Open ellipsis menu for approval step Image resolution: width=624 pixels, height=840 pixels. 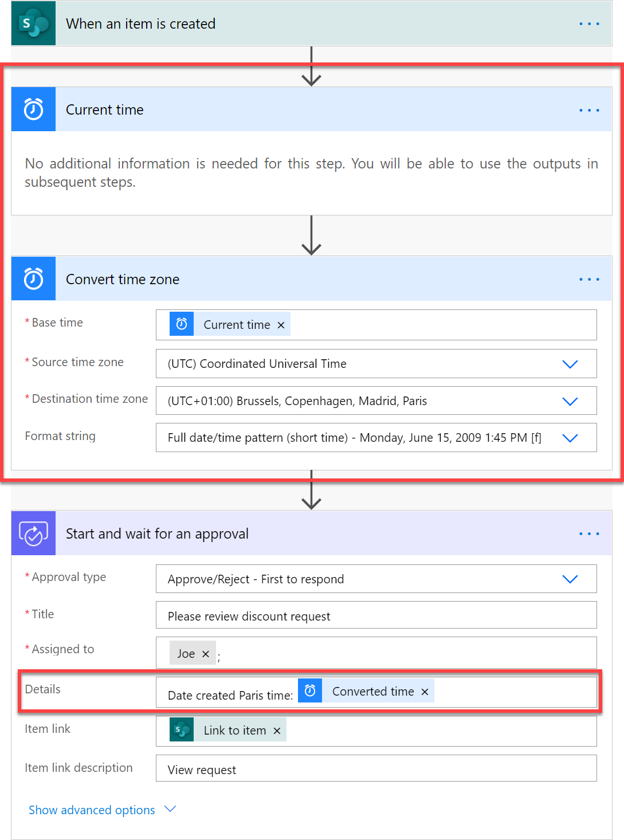pyautogui.click(x=589, y=533)
